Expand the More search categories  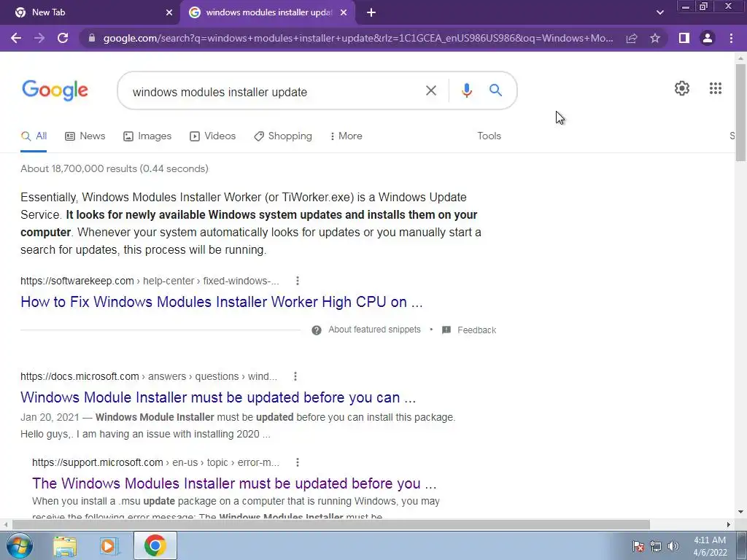click(346, 136)
